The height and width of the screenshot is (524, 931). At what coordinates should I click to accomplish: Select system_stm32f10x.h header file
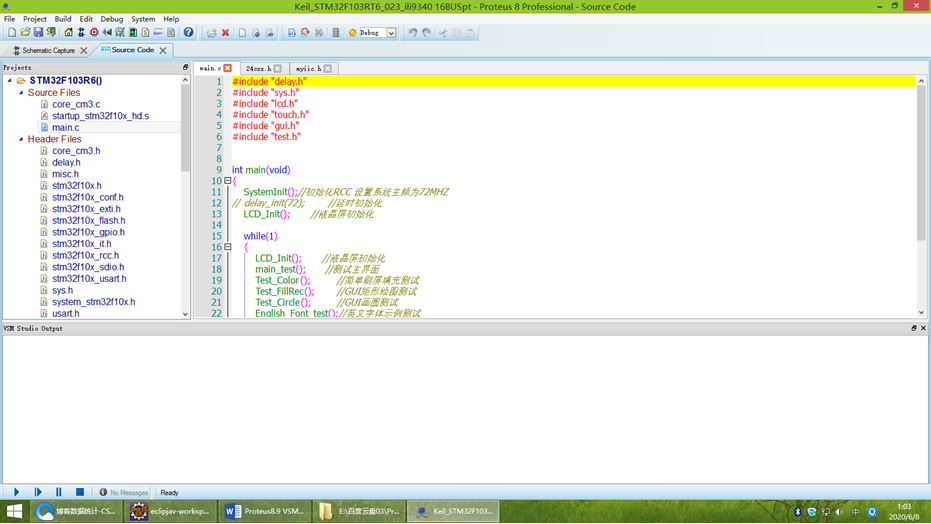[93, 301]
